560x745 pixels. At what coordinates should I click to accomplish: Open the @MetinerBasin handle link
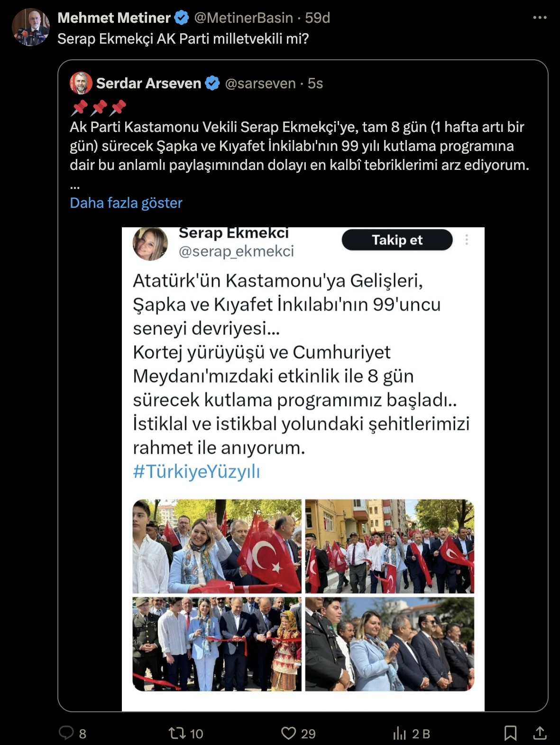243,18
